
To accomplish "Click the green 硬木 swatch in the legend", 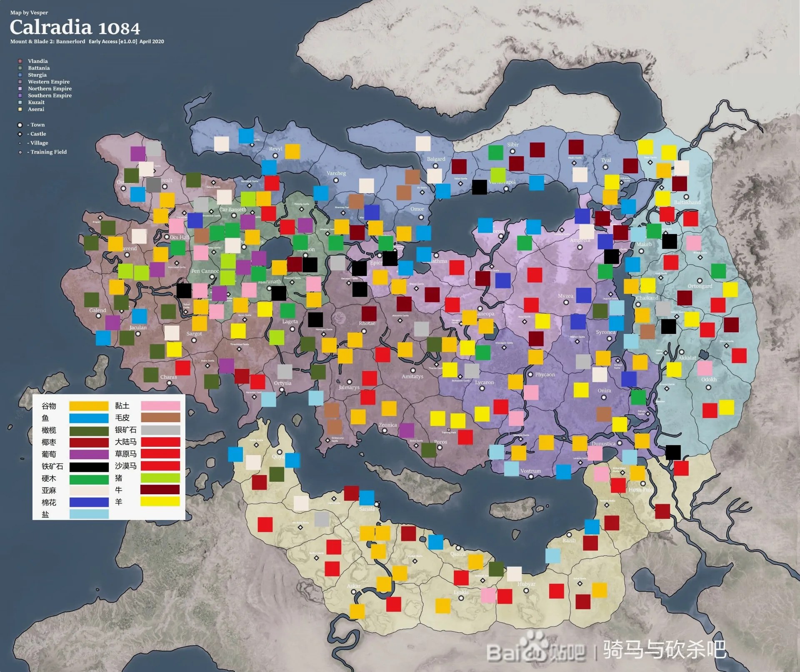I will pyautogui.click(x=89, y=479).
